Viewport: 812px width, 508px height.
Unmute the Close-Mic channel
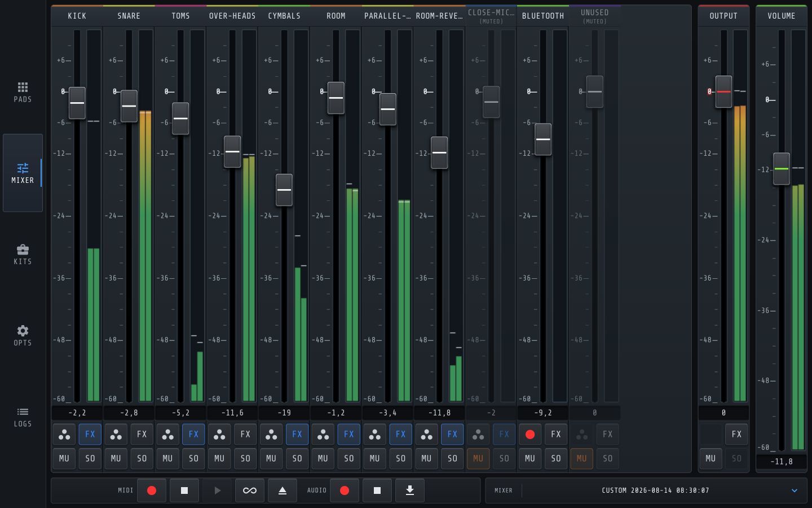pyautogui.click(x=478, y=459)
